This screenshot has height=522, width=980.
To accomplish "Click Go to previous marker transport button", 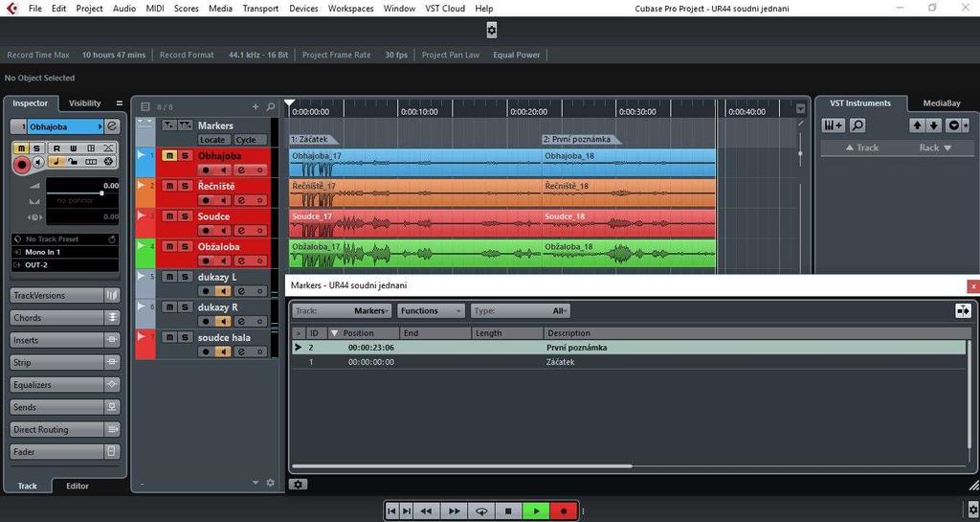I will 391,511.
